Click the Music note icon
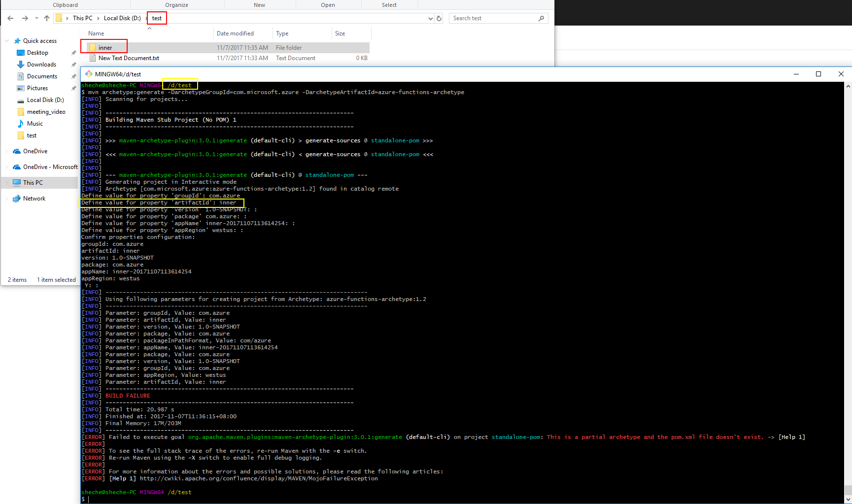852x504 pixels. click(21, 124)
